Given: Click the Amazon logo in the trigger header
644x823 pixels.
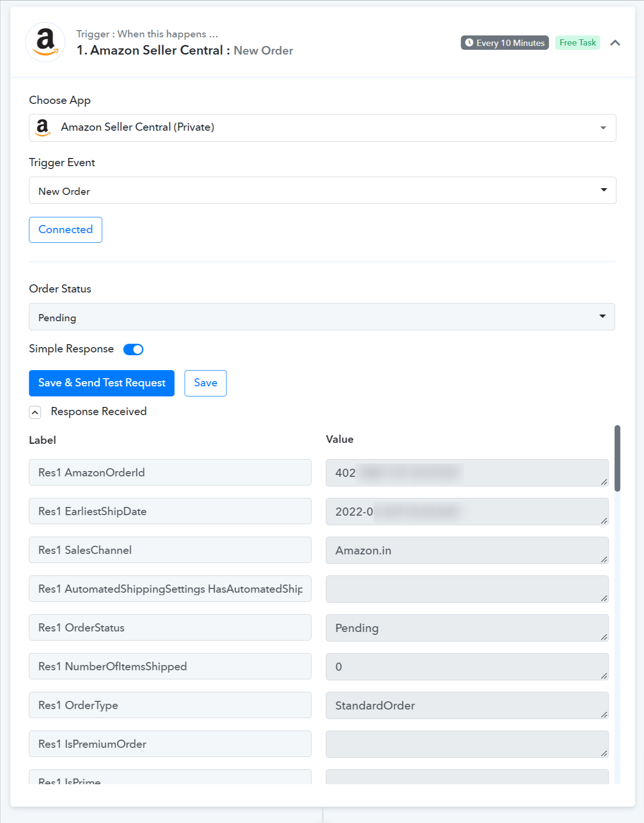Looking at the screenshot, I should tap(45, 42).
